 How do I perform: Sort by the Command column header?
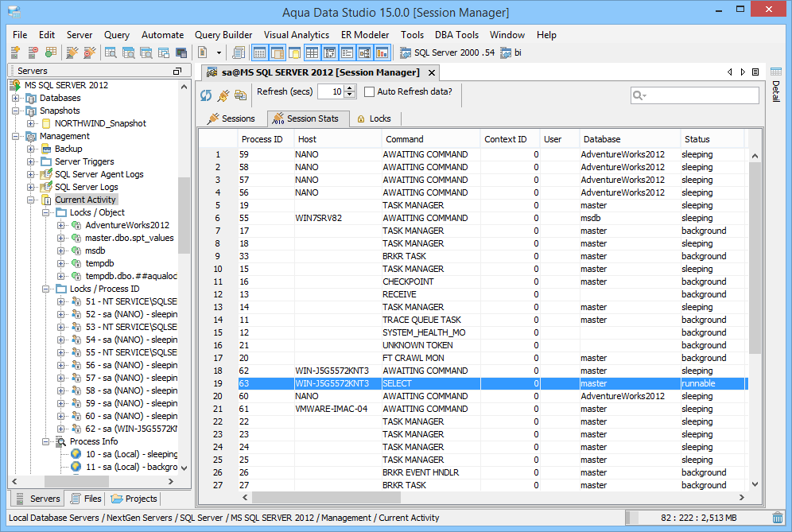click(431, 139)
